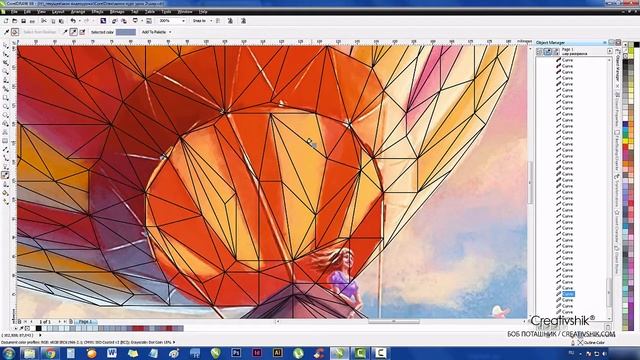640x360 pixels.
Task: Click the Selected color swatch
Action: pyautogui.click(x=126, y=32)
